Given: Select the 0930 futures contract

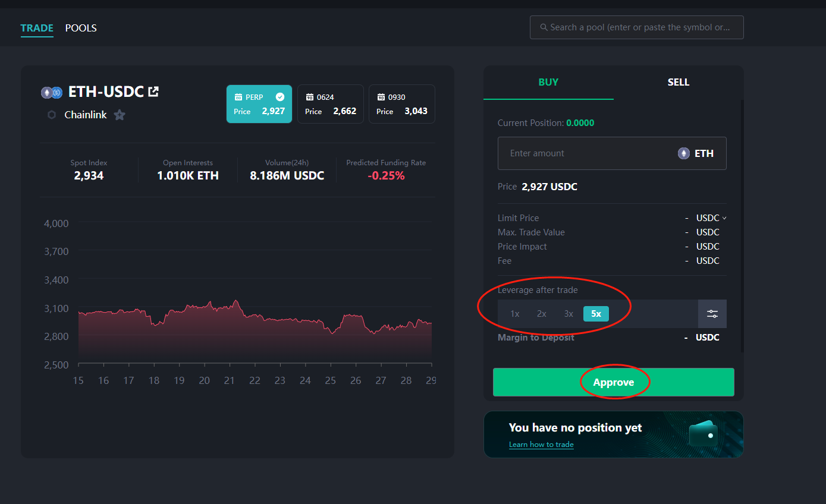Looking at the screenshot, I should [401, 104].
